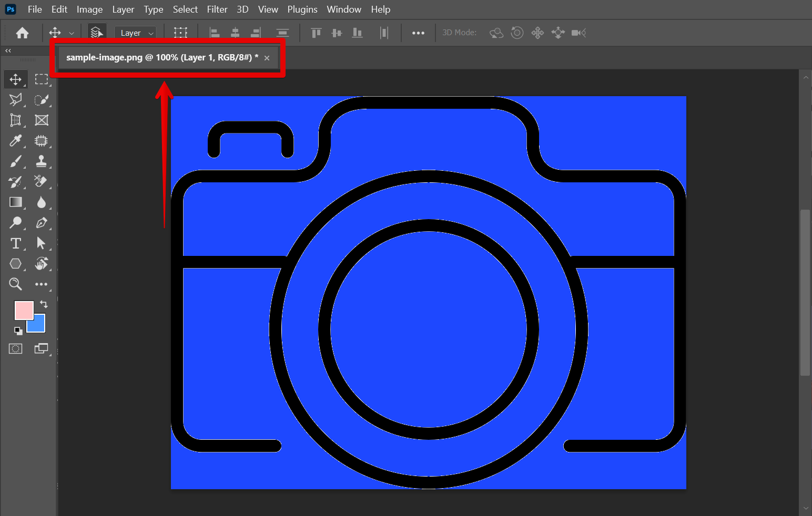Viewport: 812px width, 516px height.
Task: Click the Home icon in options bar
Action: click(22, 33)
